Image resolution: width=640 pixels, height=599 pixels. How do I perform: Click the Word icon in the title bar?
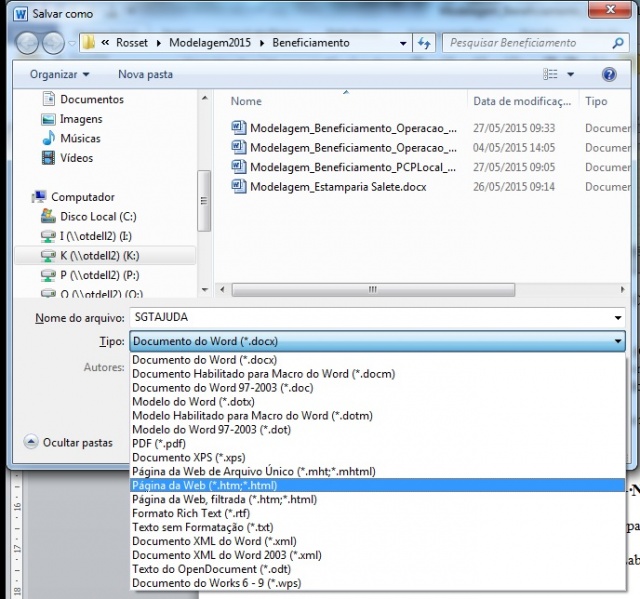pyautogui.click(x=20, y=14)
